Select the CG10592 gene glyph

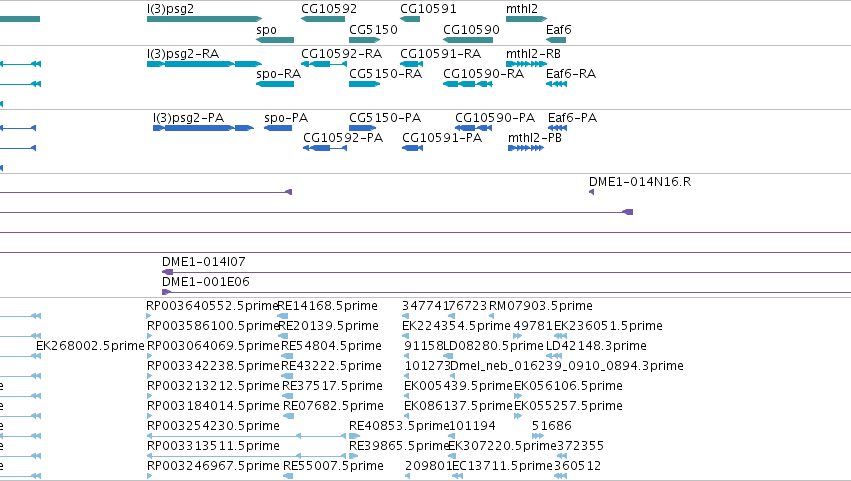tap(323, 19)
